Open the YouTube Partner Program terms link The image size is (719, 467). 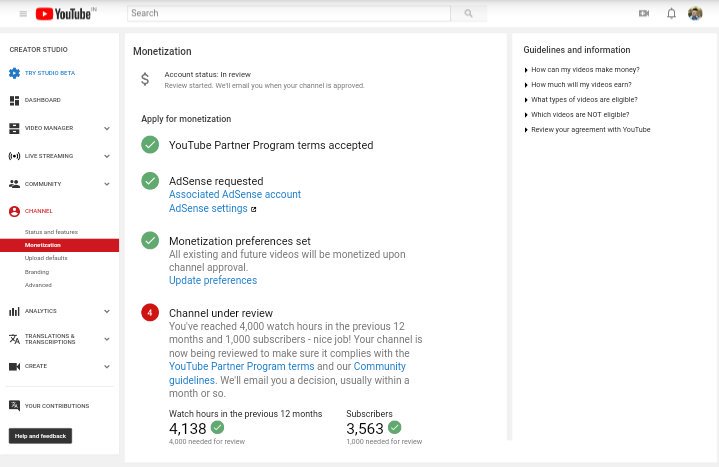tap(242, 366)
